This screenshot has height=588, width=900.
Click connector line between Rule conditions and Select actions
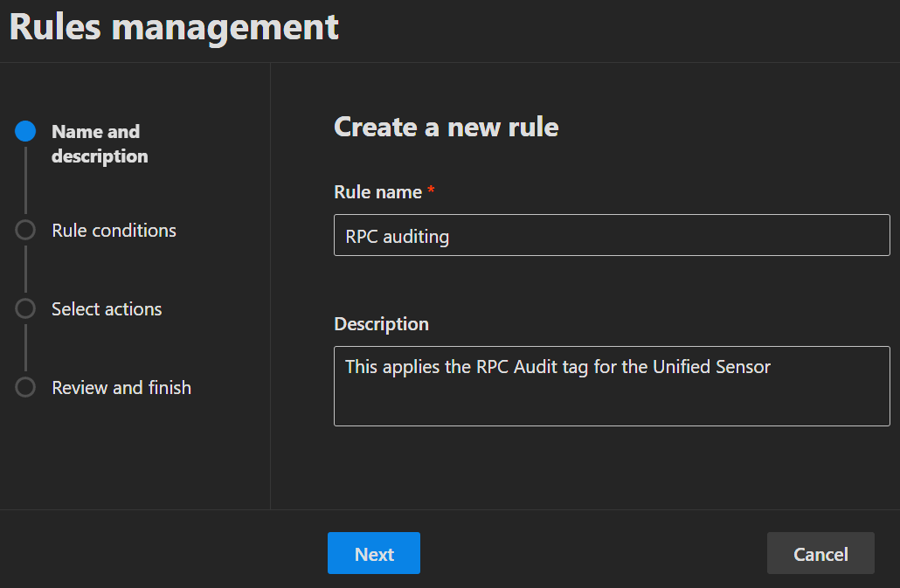point(25,270)
